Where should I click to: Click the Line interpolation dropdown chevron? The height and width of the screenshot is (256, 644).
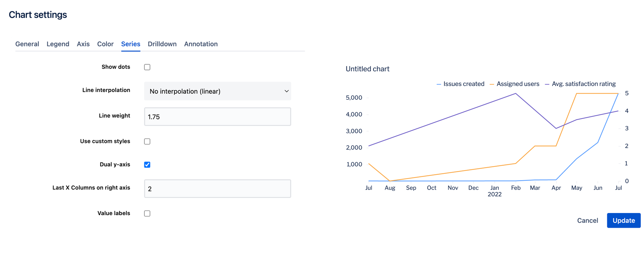pos(286,91)
